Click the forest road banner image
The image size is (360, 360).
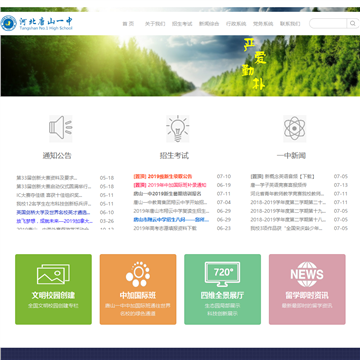pyautogui.click(x=180, y=66)
